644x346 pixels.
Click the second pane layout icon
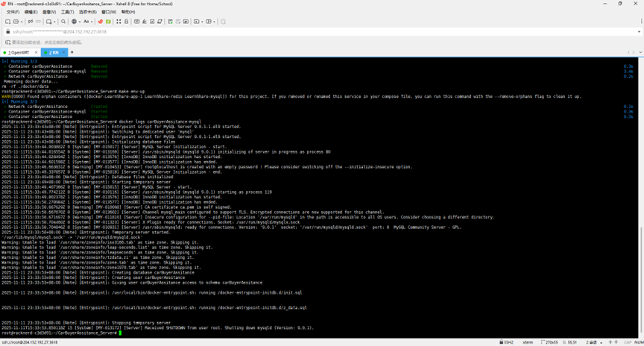[208, 22]
